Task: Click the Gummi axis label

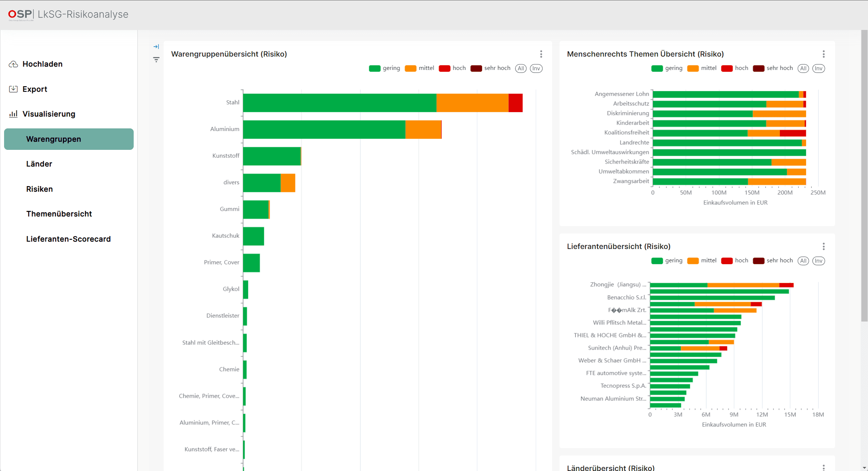Action: 230,209
